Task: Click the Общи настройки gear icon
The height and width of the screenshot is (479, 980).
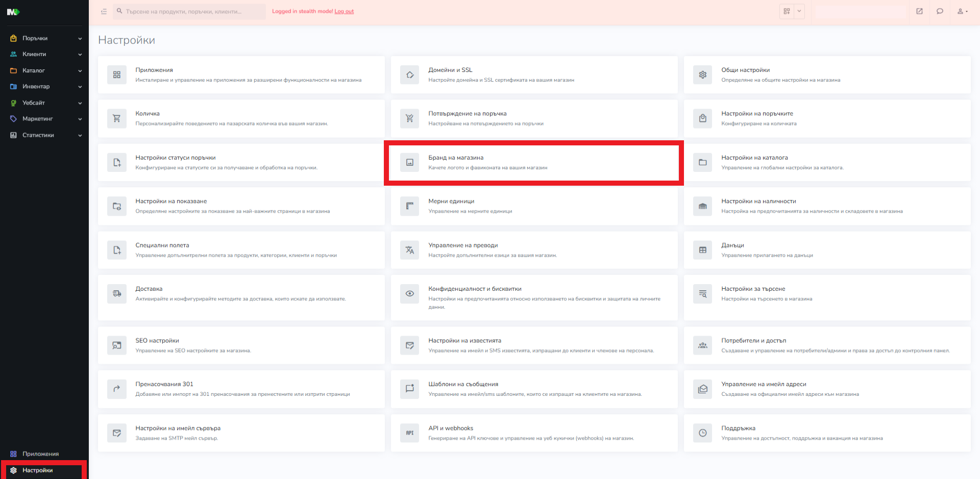Action: pos(702,75)
